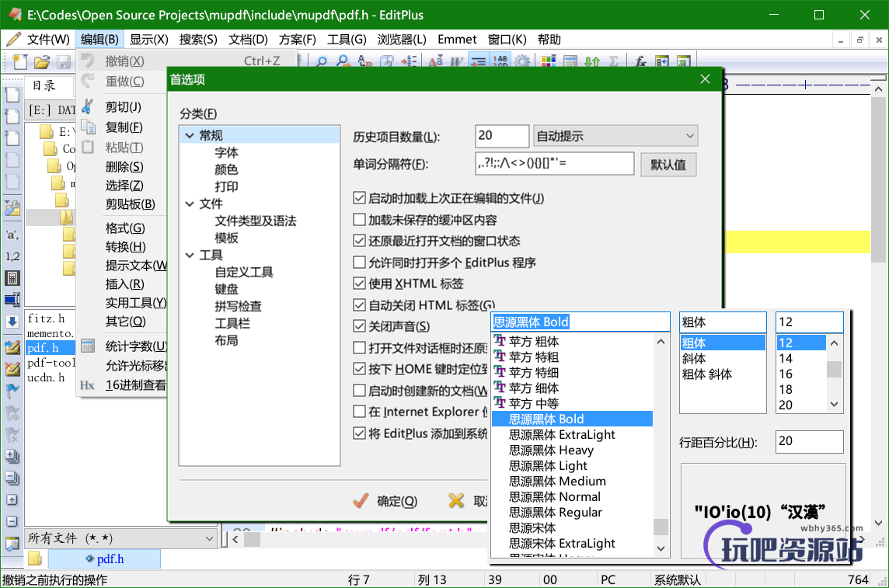
Task: Open the 自动提示 dropdown
Action: [x=615, y=136]
